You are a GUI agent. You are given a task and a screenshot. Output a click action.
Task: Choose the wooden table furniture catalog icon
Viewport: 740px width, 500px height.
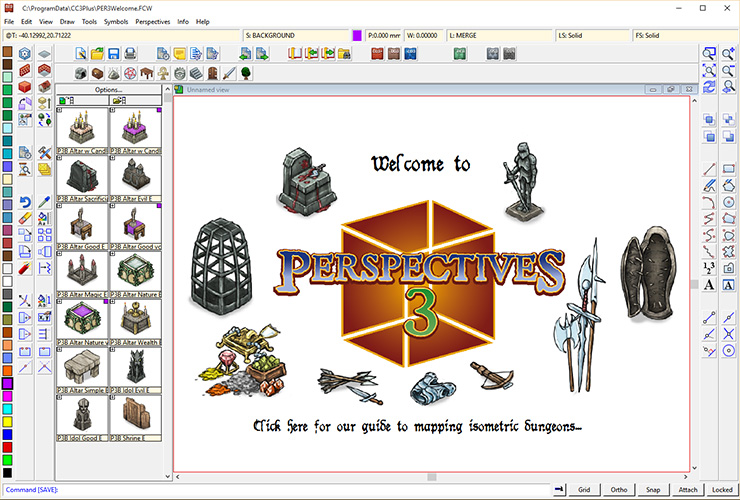tap(147, 73)
